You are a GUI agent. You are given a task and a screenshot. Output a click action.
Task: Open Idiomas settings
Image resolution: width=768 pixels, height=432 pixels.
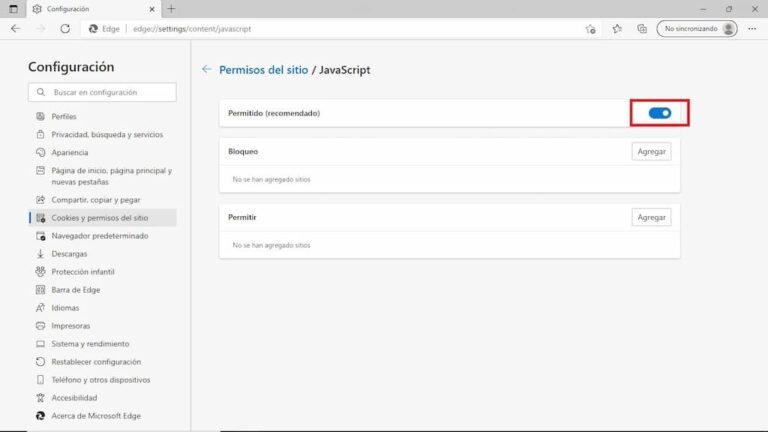(x=102, y=308)
